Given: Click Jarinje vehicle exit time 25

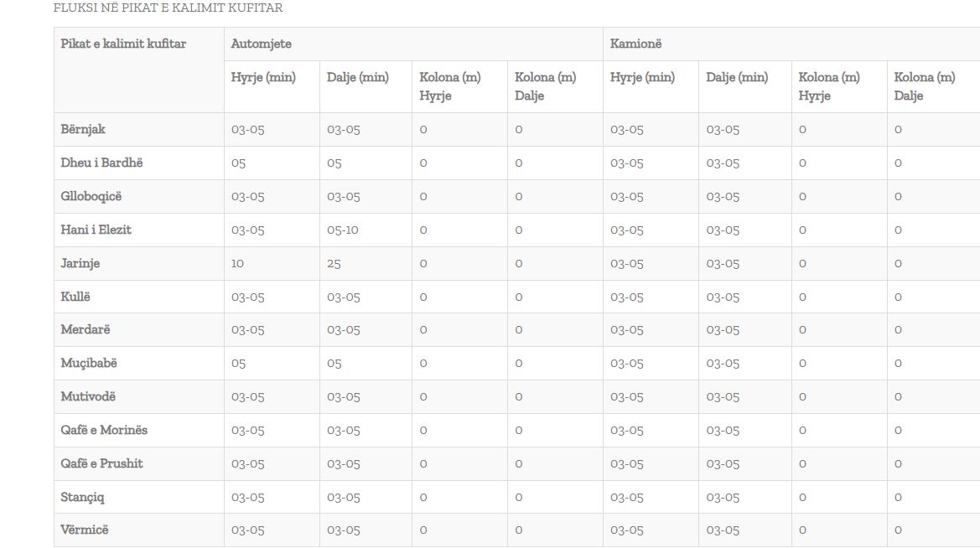Looking at the screenshot, I should click(x=334, y=263).
